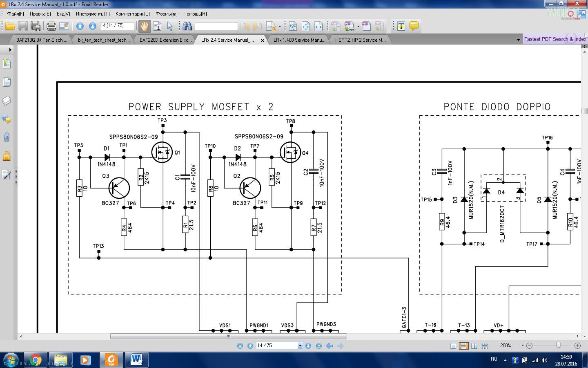The width and height of the screenshot is (588, 368).
Task: Toggle continuous page layout in status bar
Action: (463, 346)
